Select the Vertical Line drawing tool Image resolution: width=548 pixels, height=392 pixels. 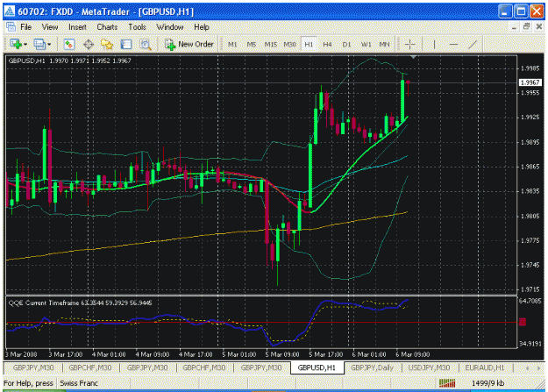tap(434, 44)
